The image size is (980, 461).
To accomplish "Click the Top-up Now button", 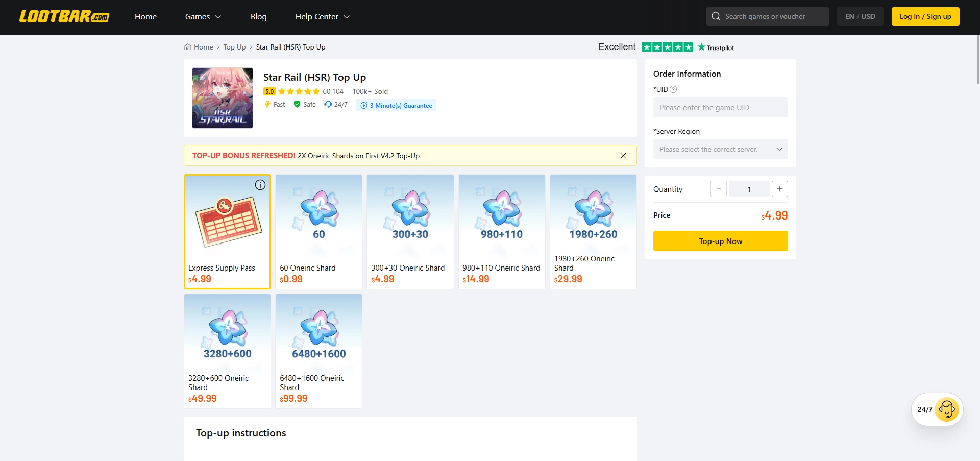I will 721,241.
